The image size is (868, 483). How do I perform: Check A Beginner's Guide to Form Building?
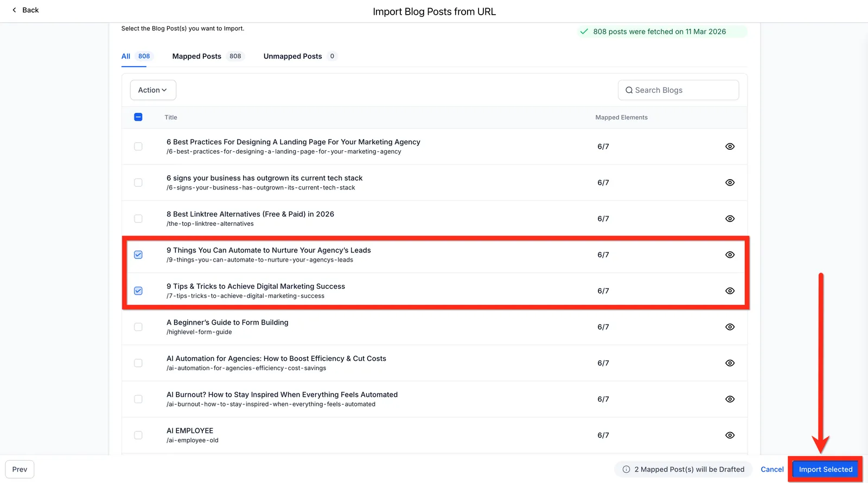pos(138,327)
